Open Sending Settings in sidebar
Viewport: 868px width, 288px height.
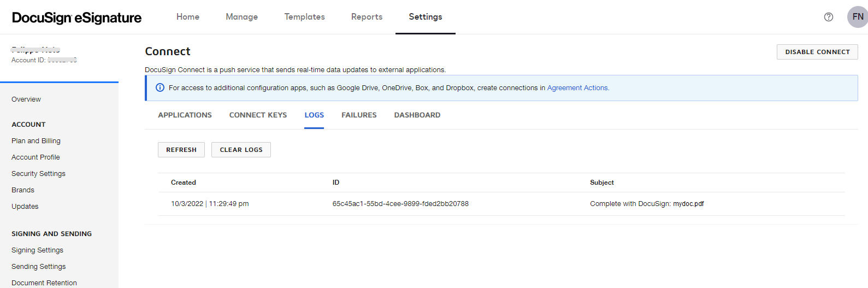38,267
